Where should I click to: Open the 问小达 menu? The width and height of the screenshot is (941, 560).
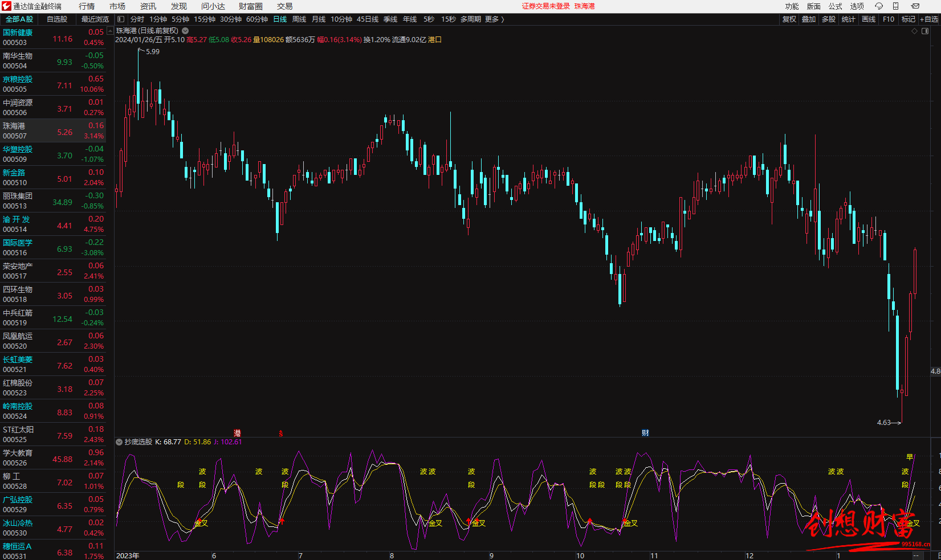click(213, 6)
